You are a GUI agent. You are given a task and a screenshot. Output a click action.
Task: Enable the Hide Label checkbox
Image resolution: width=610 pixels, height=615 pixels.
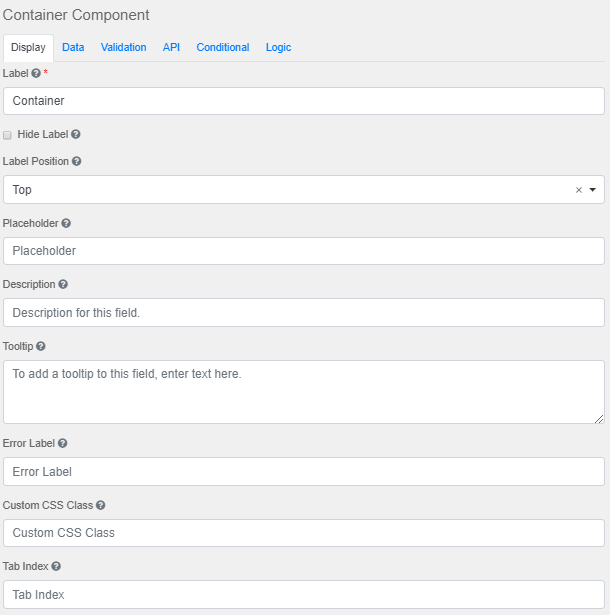[x=8, y=134]
